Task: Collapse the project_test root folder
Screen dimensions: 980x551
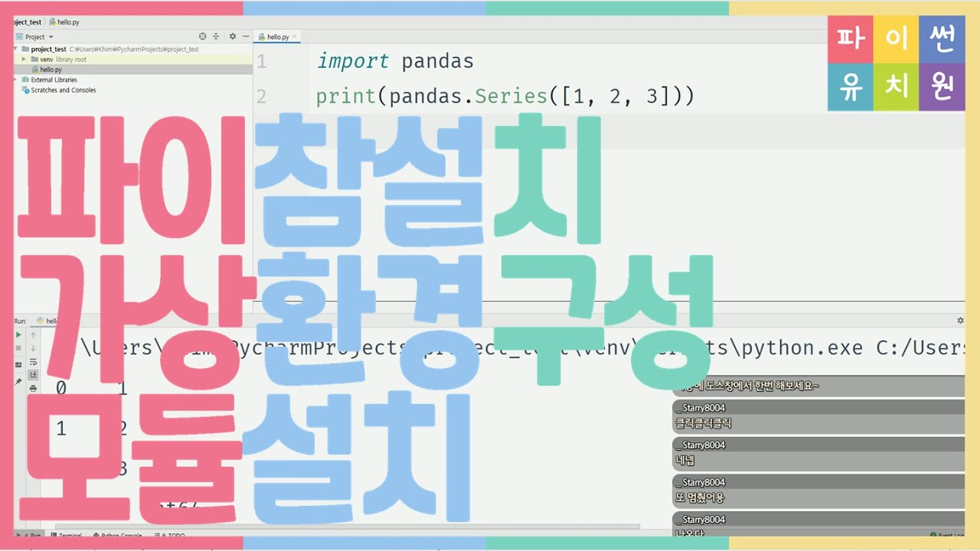Action: coord(17,49)
